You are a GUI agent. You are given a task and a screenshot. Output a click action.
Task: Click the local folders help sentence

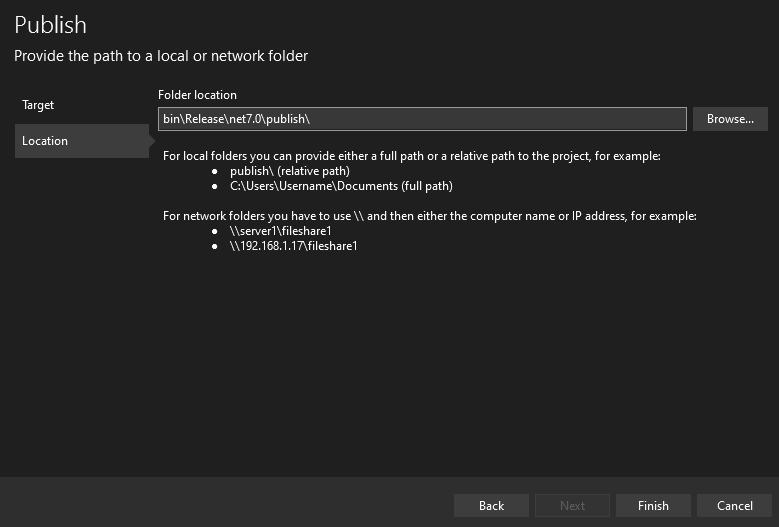click(412, 156)
